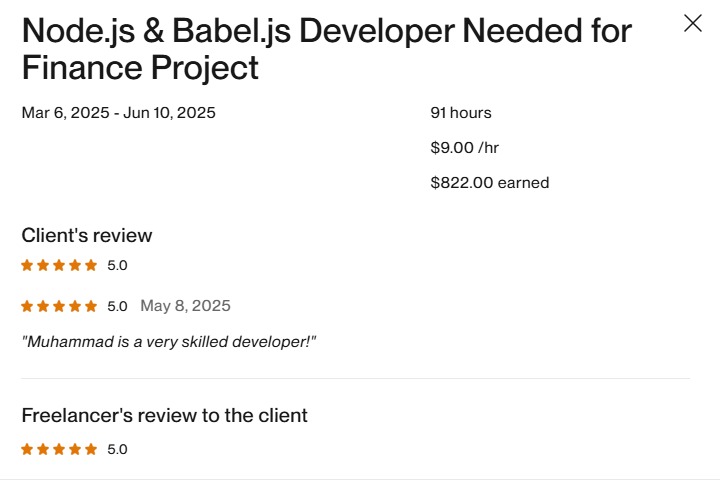Click fifth star in Client's overall rating

91,266
